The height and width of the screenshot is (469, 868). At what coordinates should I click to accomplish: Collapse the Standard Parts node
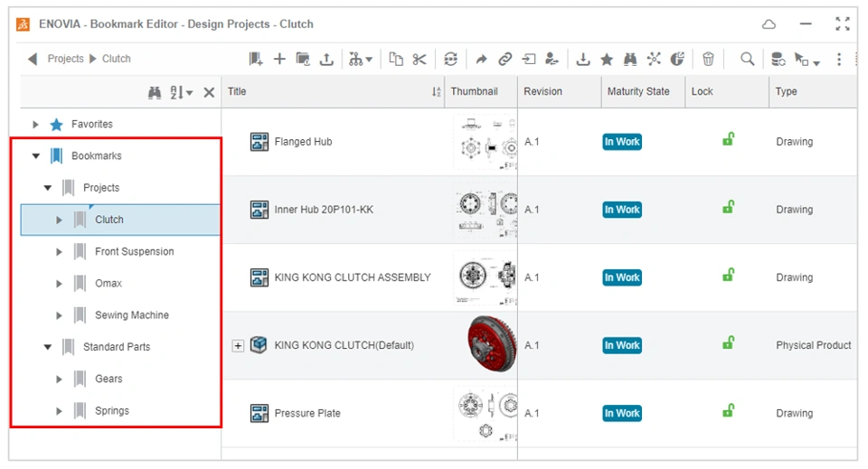[48, 347]
